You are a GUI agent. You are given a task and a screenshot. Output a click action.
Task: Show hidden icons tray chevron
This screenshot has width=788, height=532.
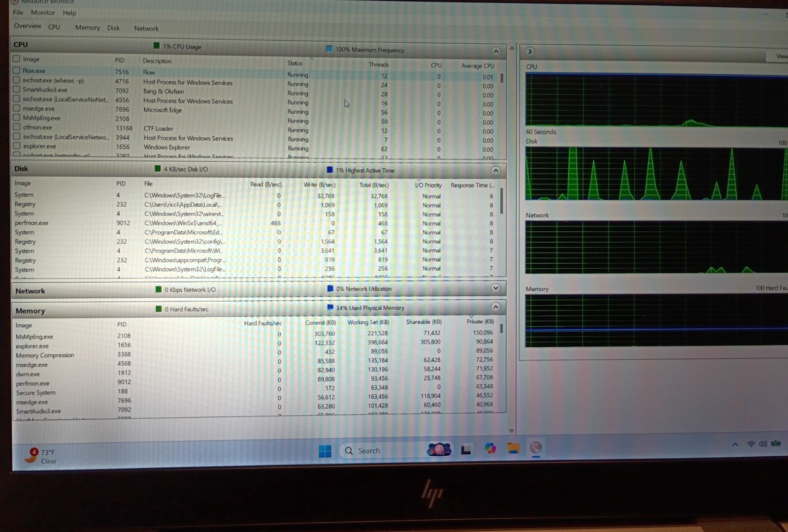tap(735, 444)
